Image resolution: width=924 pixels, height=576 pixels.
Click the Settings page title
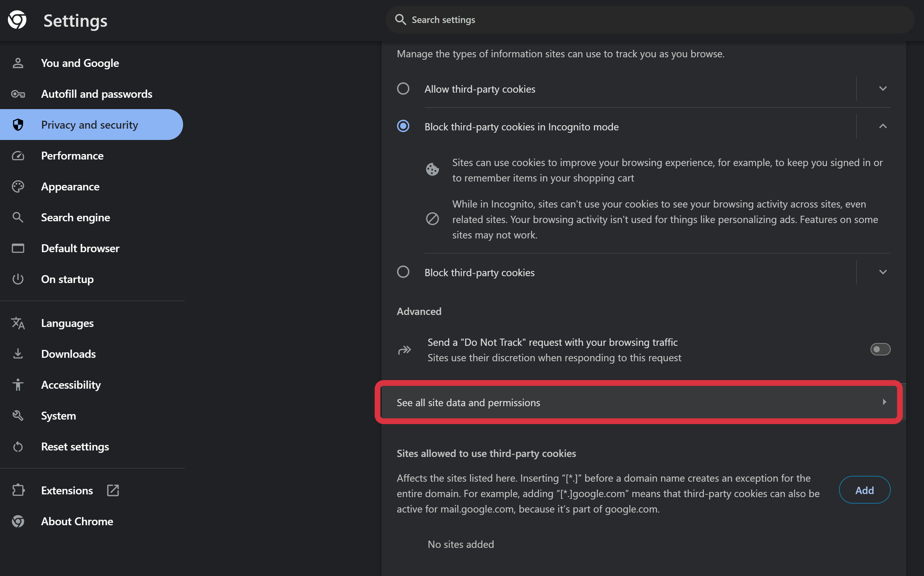(75, 21)
